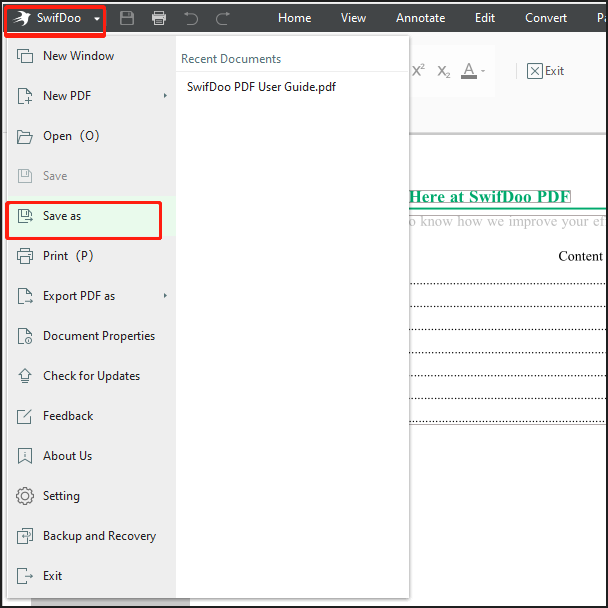Click the Save as icon
Screen dimensions: 608x608
pos(26,216)
